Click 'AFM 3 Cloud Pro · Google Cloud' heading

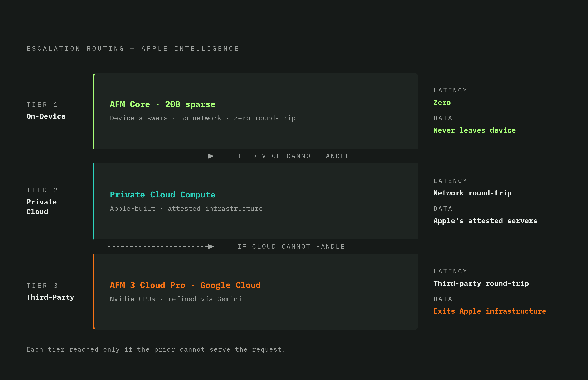[x=185, y=285]
